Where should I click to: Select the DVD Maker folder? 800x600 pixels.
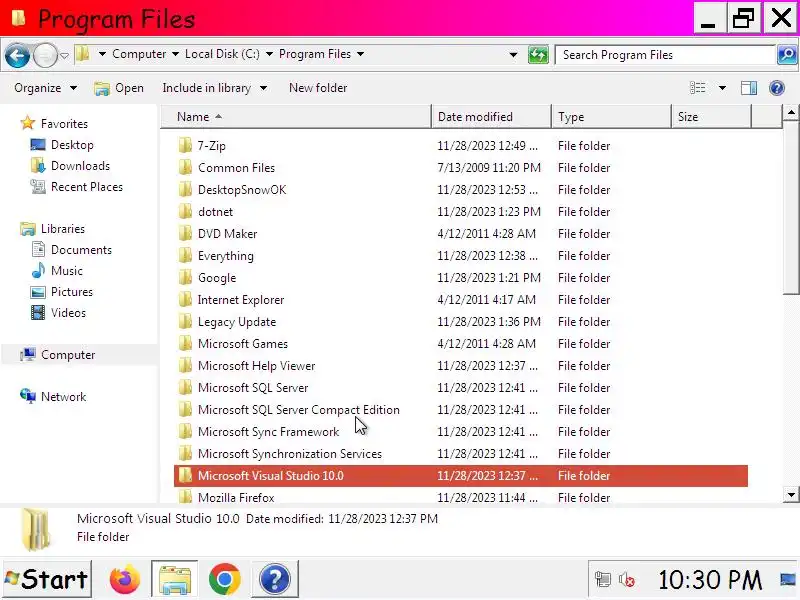(x=218, y=234)
